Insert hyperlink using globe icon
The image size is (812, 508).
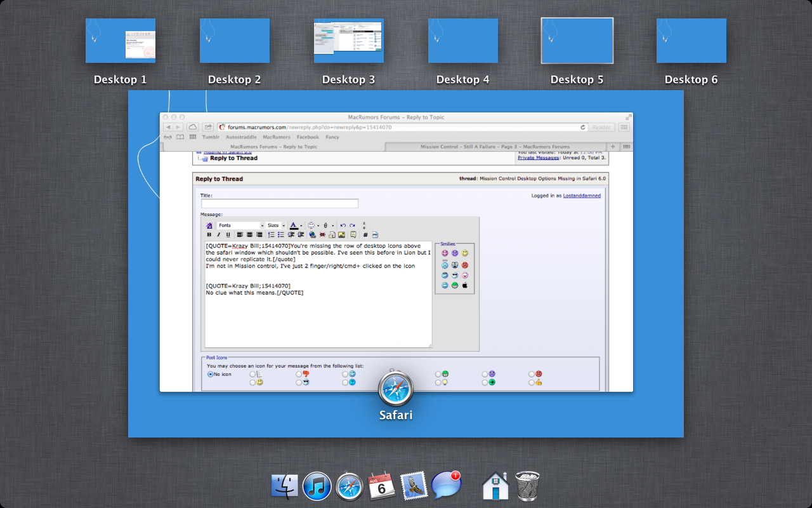(312, 234)
